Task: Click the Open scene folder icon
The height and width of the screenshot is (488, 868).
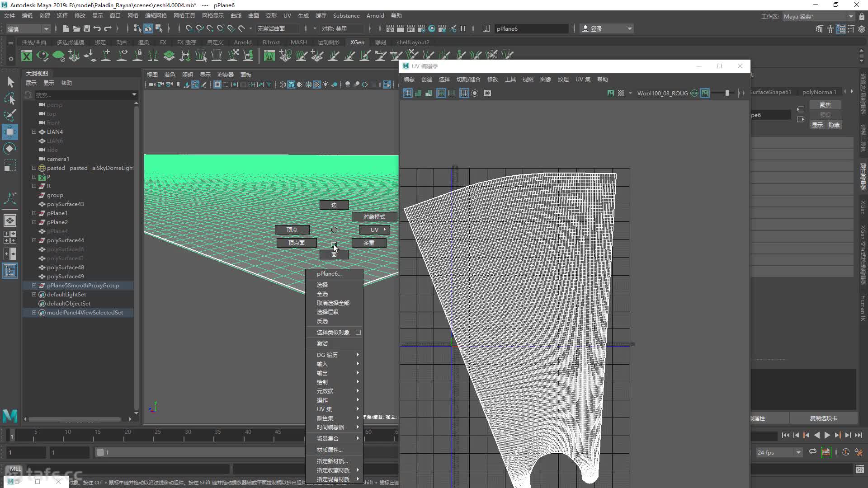Action: click(x=76, y=28)
